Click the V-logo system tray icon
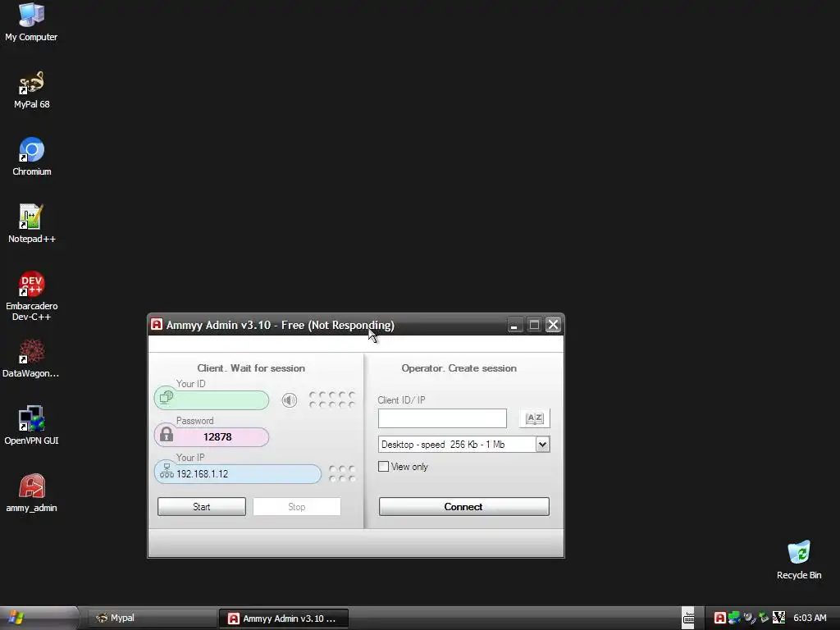This screenshot has height=630, width=840. click(x=778, y=618)
